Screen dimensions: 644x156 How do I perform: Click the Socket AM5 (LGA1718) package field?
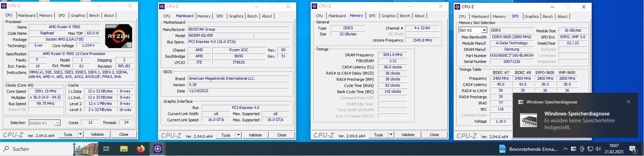[x=64, y=40]
